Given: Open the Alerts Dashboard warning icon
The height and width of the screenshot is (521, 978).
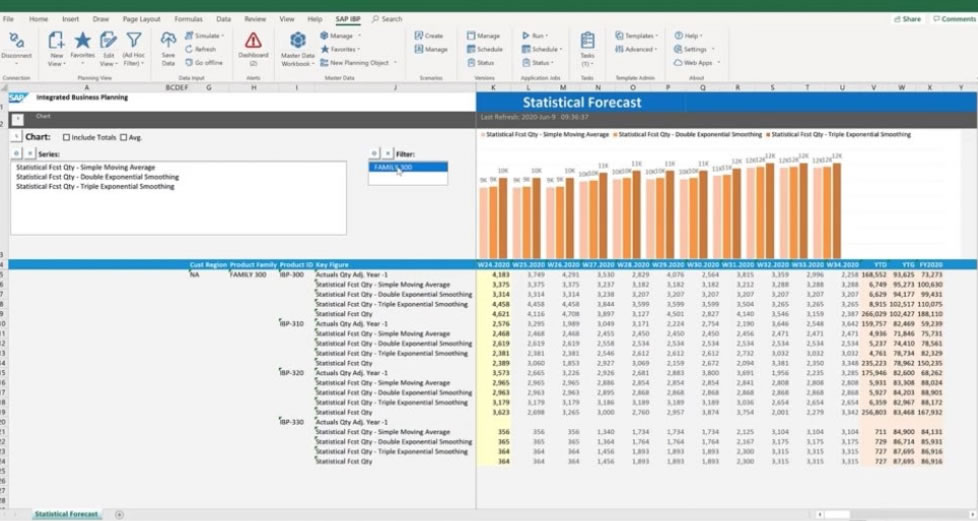Looking at the screenshot, I should pos(253,41).
